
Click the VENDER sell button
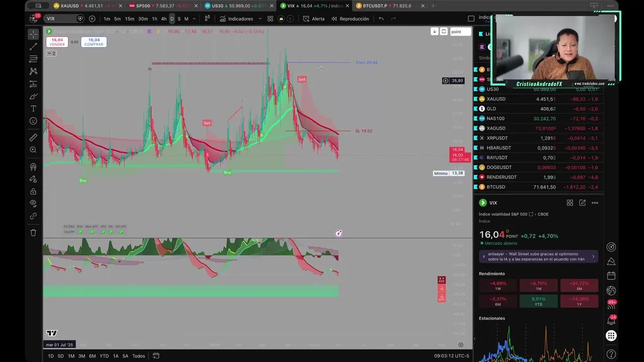click(57, 42)
